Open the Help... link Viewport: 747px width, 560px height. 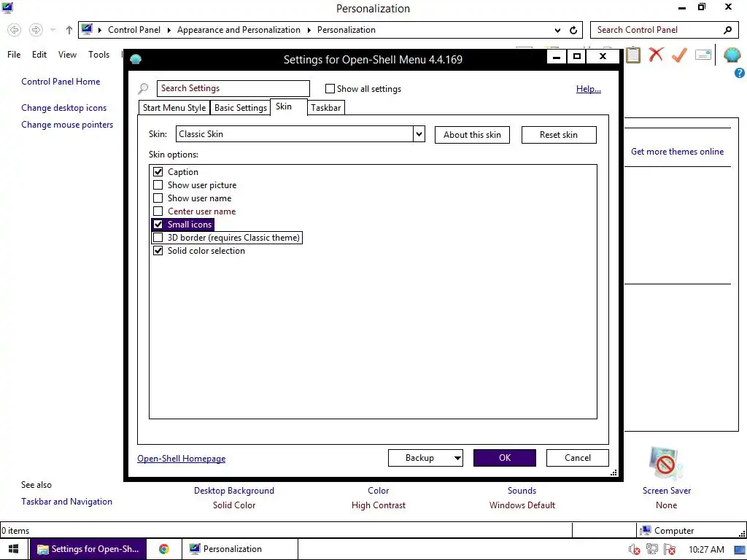(589, 89)
